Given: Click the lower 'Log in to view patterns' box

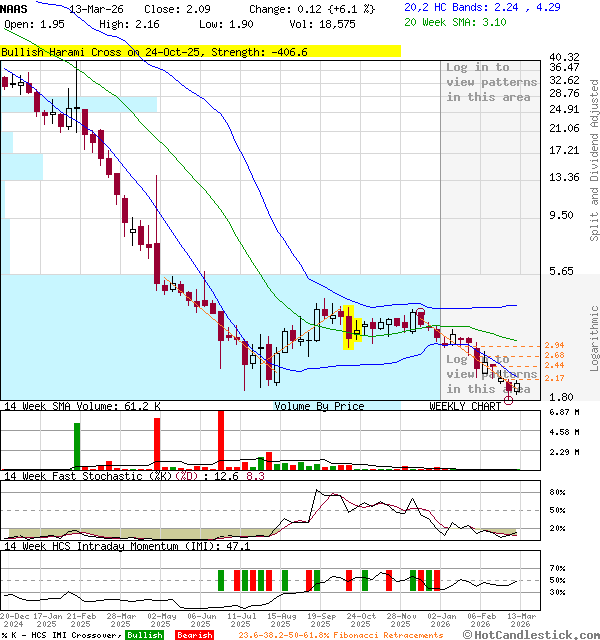Looking at the screenshot, I should (x=477, y=373).
